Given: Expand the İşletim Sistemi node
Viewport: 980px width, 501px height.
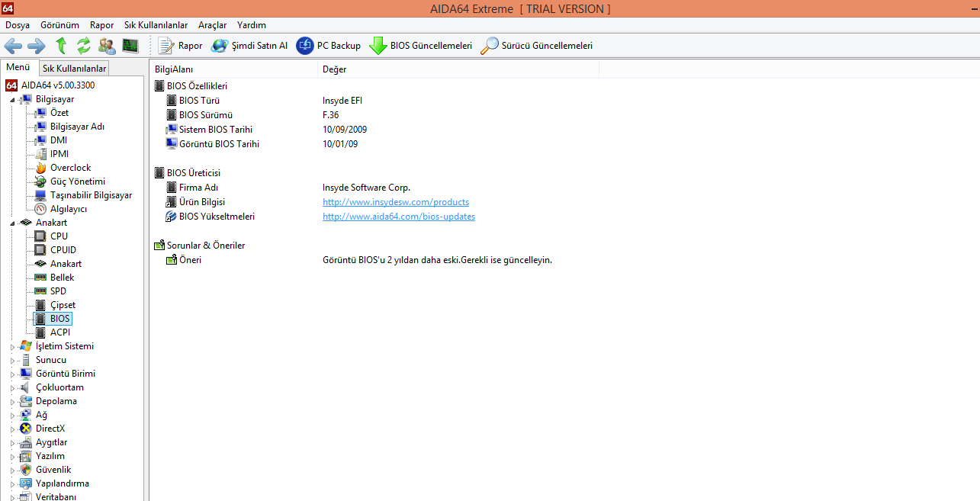Looking at the screenshot, I should coord(12,347).
